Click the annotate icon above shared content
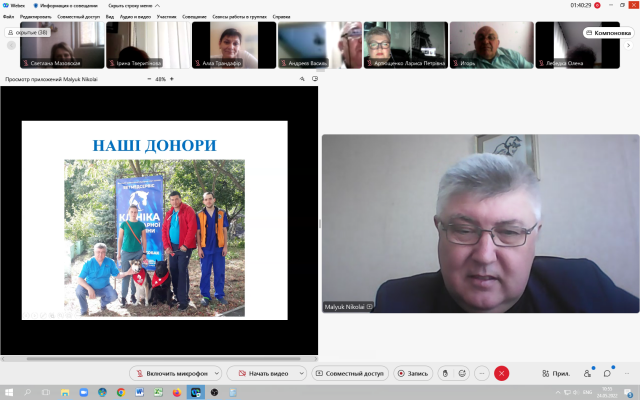Viewport: 640px width, 400px height. pyautogui.click(x=302, y=79)
